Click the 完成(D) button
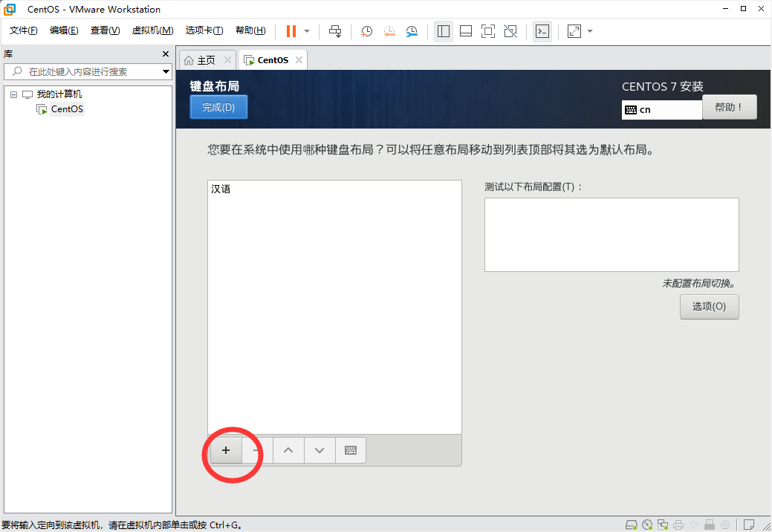The width and height of the screenshot is (772, 532). [x=218, y=107]
